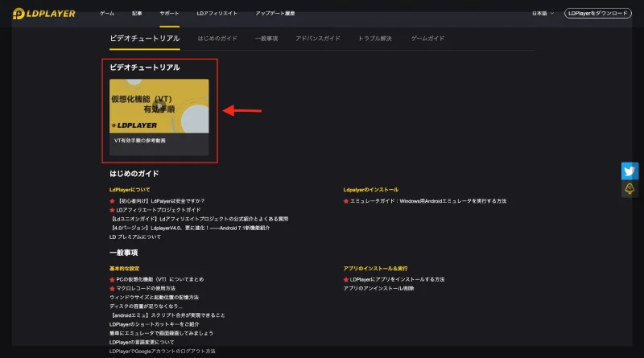Open 簡単にエミュレータで画面録画 article

click(161, 333)
